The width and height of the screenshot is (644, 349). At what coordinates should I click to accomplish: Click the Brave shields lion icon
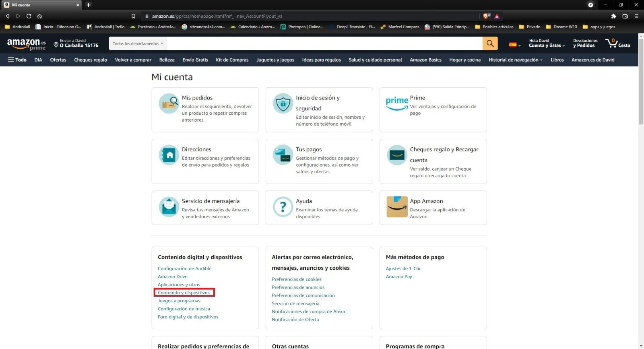[x=486, y=16]
